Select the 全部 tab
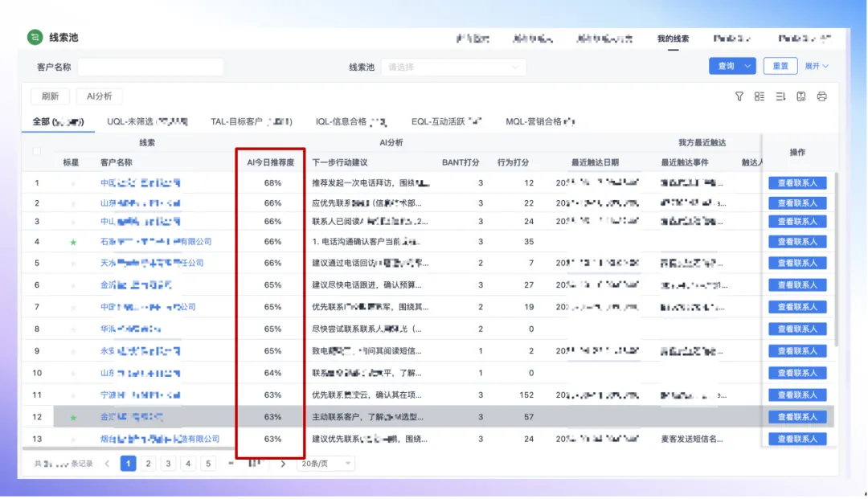 [58, 121]
